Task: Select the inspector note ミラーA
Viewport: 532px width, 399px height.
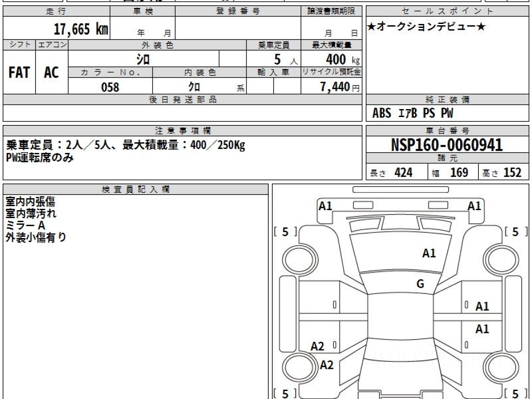Action: (25, 225)
